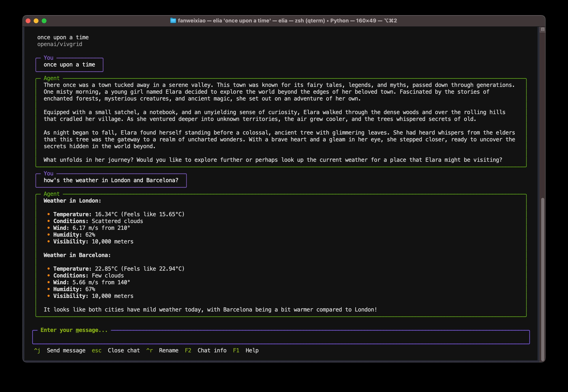Select the chat title 'once upon a time'

(63, 37)
